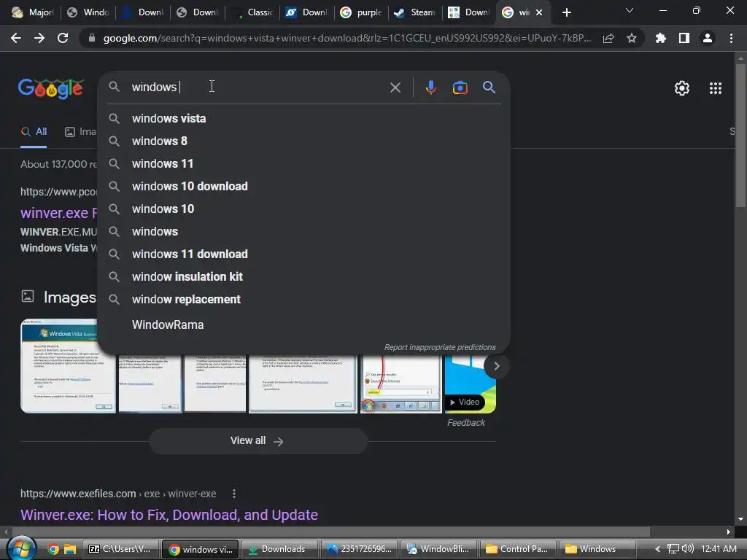Choose the 'windows 10' suggestion
747x560 pixels.
pos(304,209)
